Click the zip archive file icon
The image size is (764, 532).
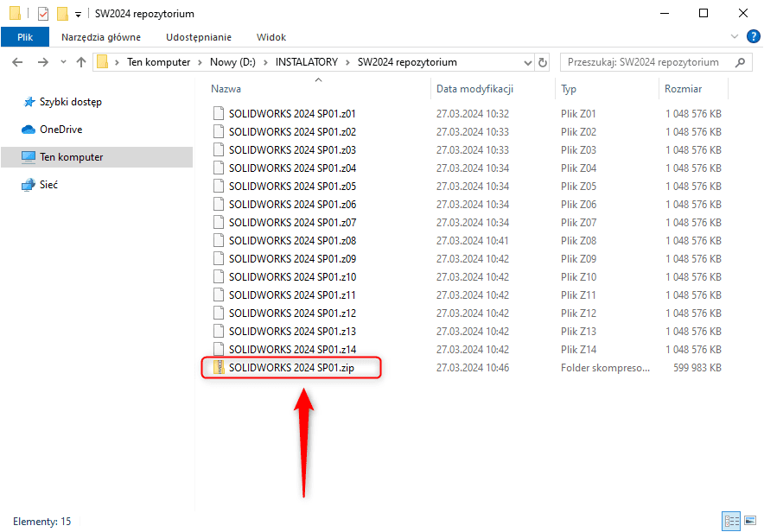point(219,368)
